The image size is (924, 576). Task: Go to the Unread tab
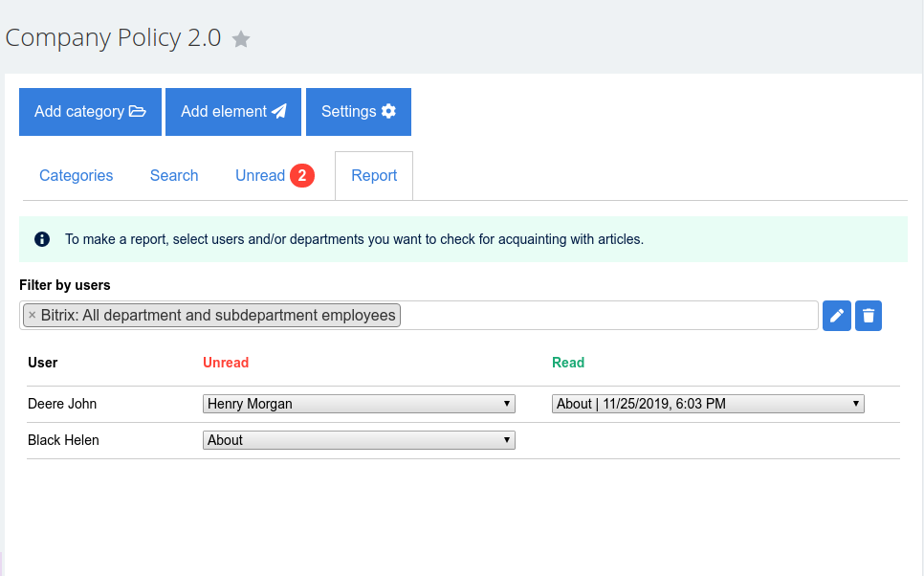pos(260,176)
